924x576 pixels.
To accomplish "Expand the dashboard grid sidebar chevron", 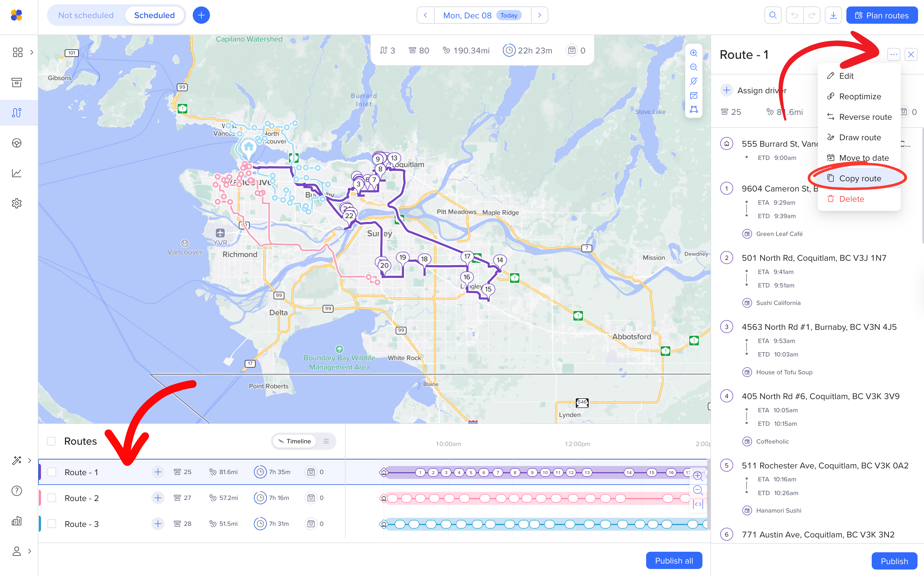I will tap(32, 52).
